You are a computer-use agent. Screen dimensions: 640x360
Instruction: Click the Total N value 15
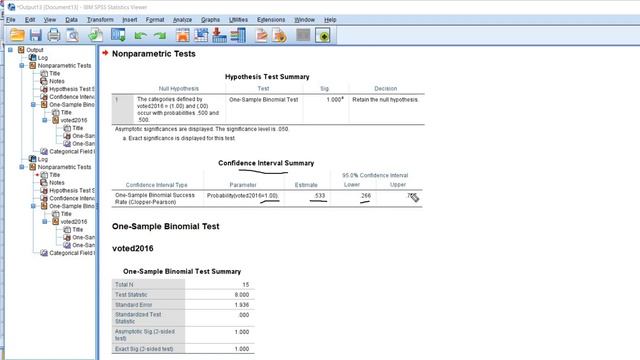[x=246, y=284]
